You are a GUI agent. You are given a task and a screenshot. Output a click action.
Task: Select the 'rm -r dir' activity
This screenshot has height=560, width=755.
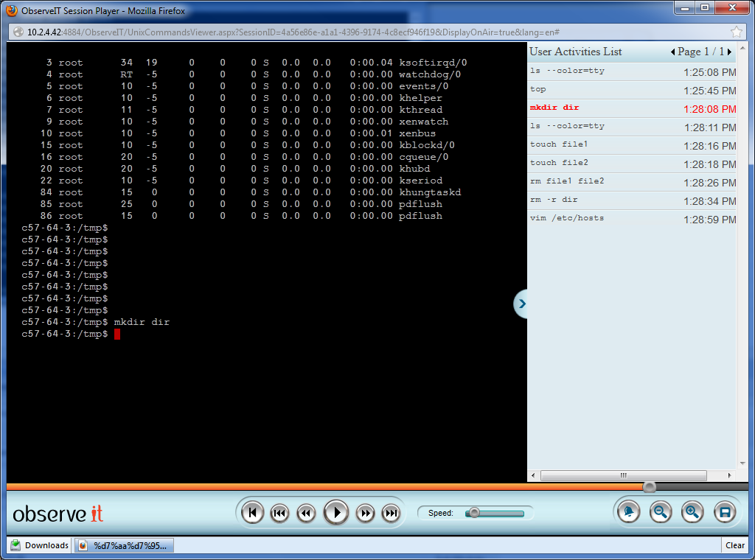point(554,200)
